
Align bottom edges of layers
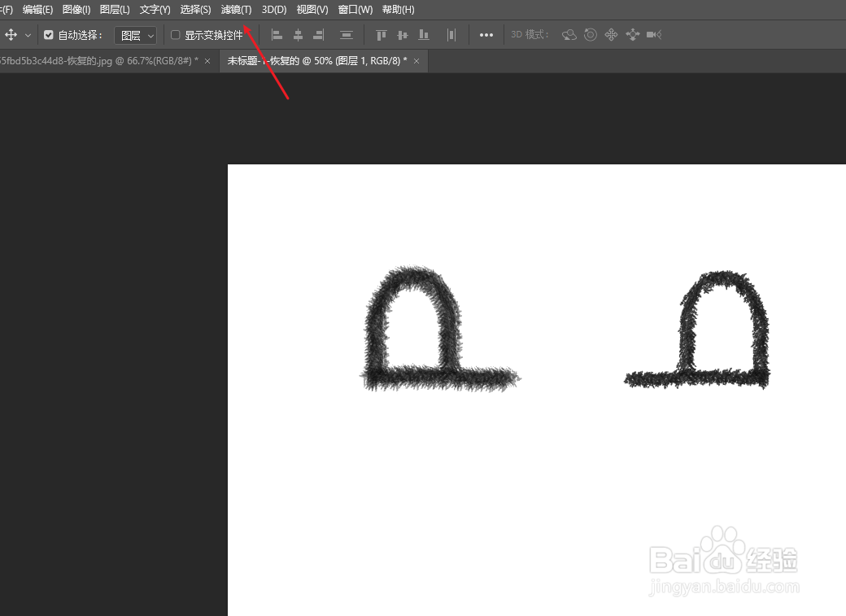[x=424, y=35]
